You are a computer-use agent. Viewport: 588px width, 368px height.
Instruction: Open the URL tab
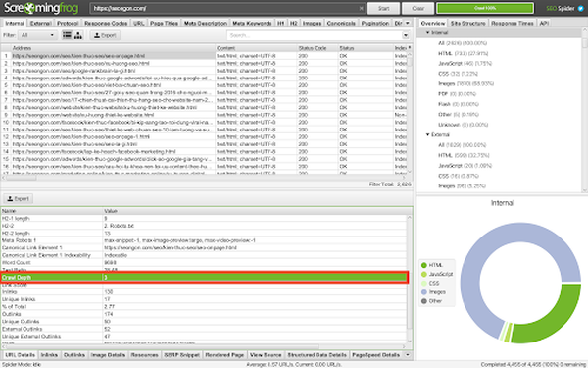(x=139, y=23)
